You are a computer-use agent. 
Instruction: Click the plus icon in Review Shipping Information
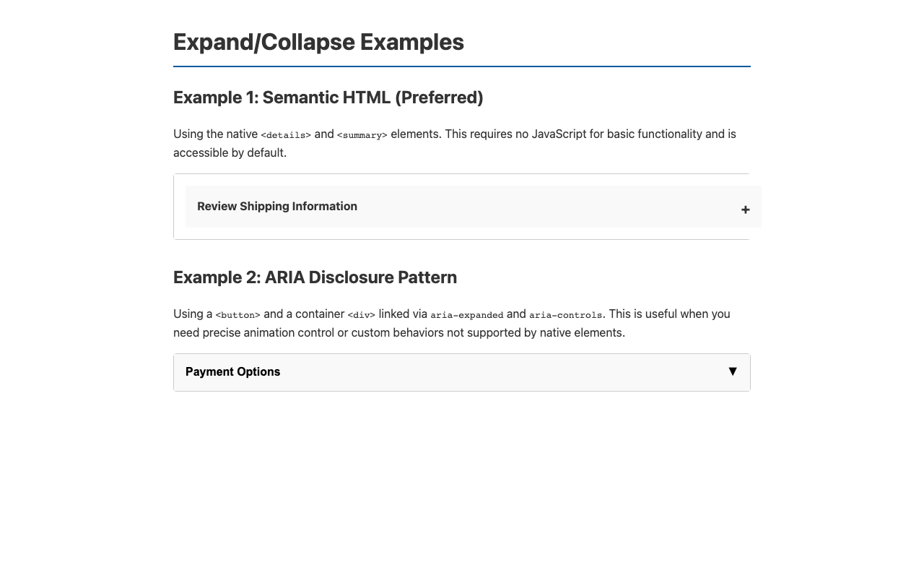[x=745, y=210]
